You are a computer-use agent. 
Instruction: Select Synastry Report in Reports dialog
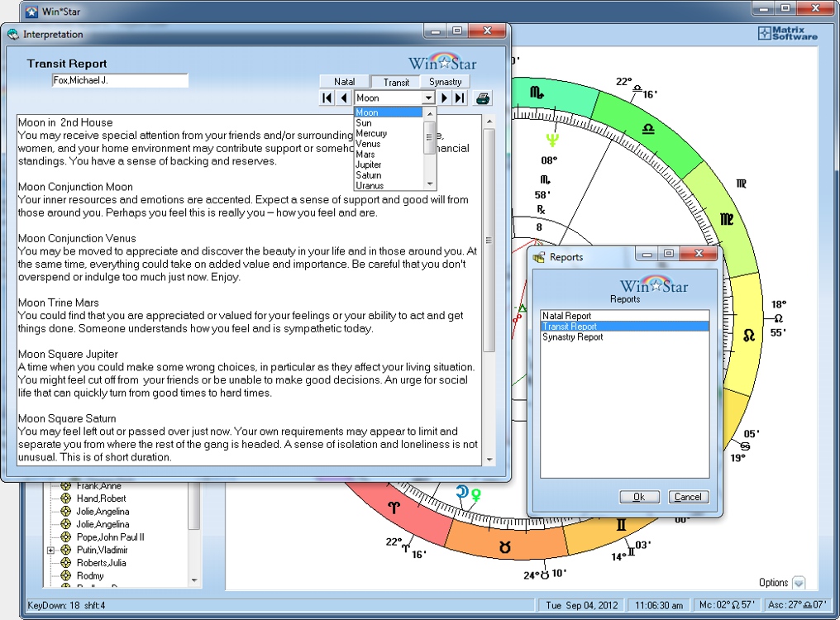tap(625, 337)
